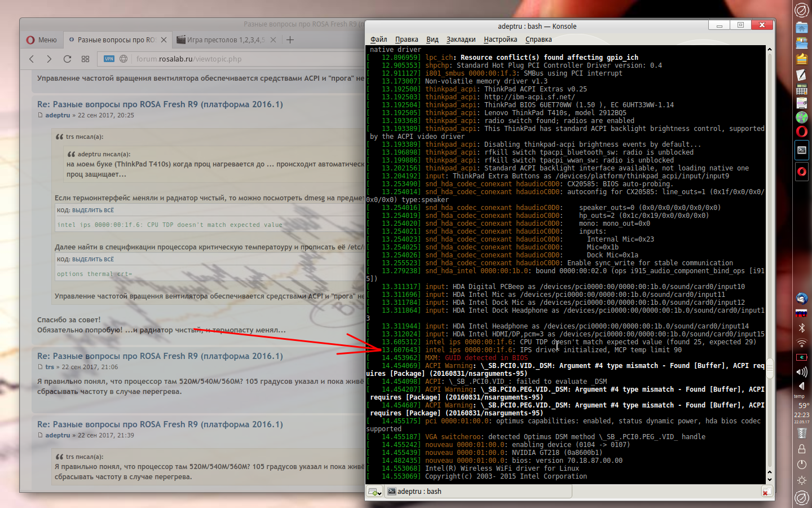The image size is (812, 508).
Task: Toggle Bluetooth from the panel tray
Action: [x=801, y=328]
